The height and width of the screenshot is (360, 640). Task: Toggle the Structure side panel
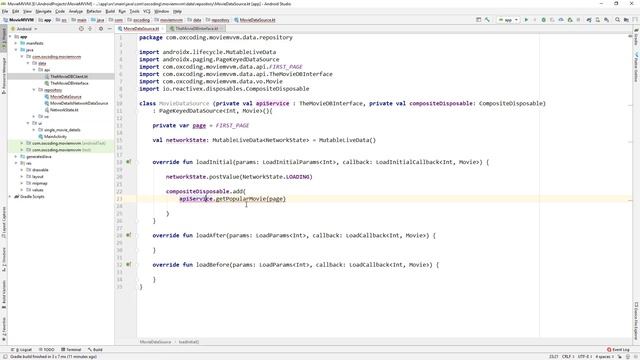coord(4,260)
